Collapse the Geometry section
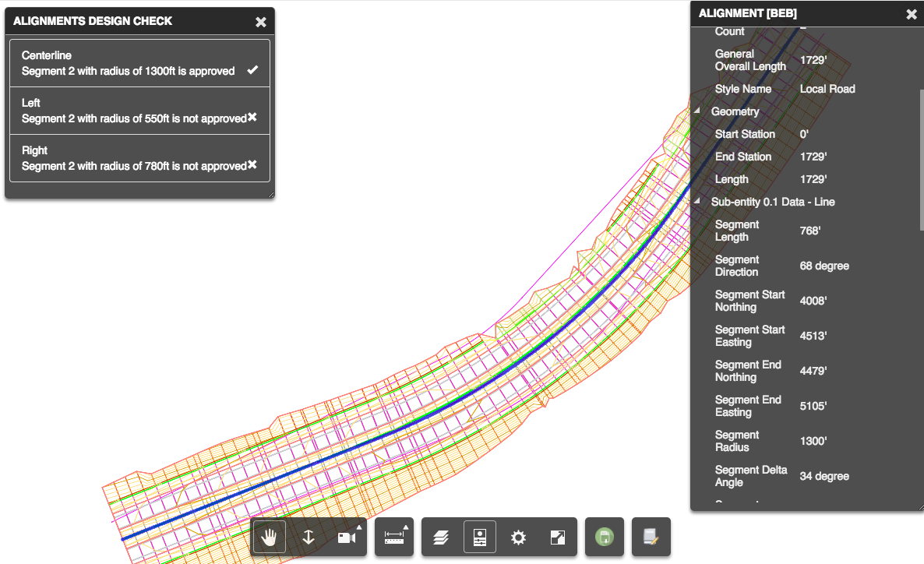The image size is (924, 564). pyautogui.click(x=697, y=111)
